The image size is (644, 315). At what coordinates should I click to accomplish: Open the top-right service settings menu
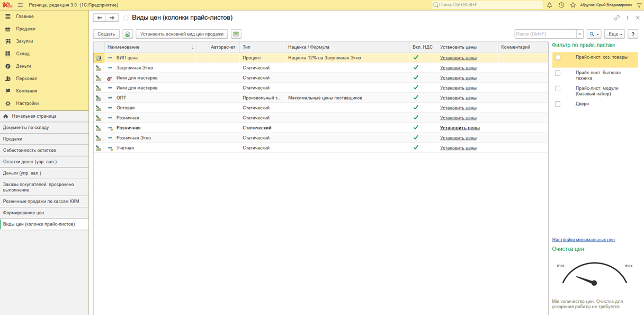point(639,5)
